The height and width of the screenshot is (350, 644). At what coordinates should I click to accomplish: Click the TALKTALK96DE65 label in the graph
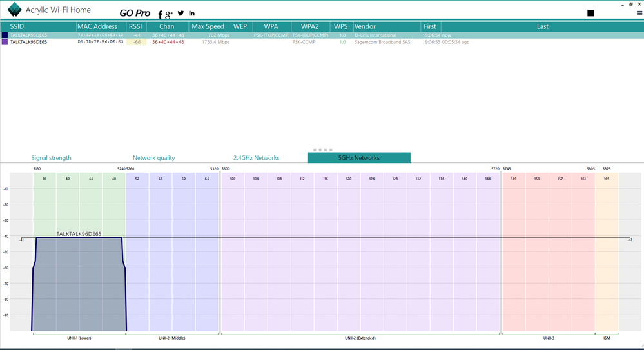[x=79, y=234]
